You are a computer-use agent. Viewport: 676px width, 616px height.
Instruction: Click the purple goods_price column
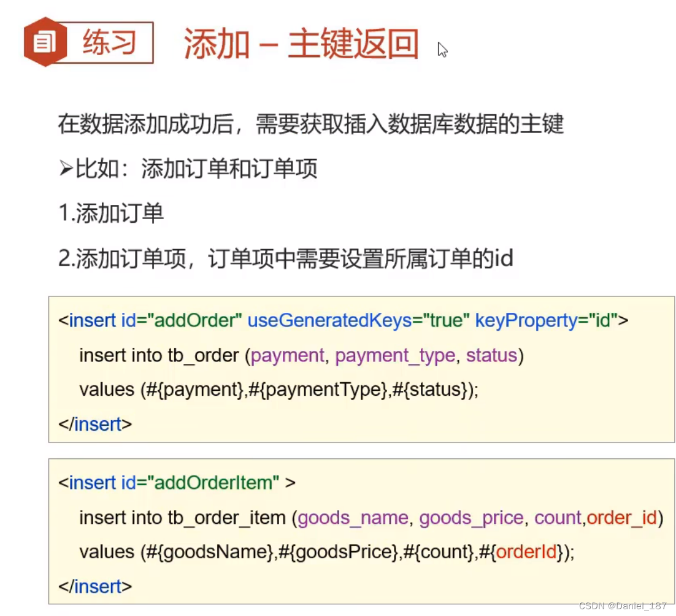coord(471,518)
